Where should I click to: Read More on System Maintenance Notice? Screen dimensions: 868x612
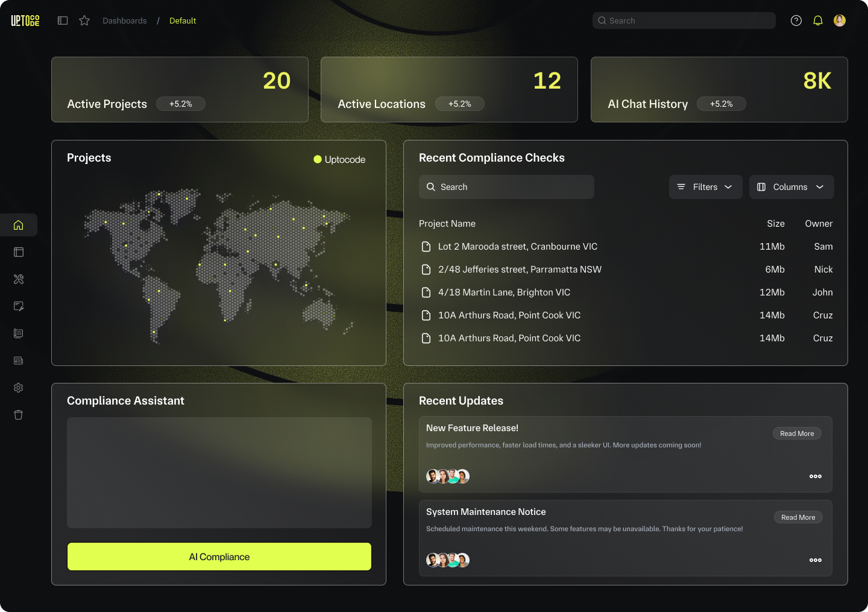[798, 517]
